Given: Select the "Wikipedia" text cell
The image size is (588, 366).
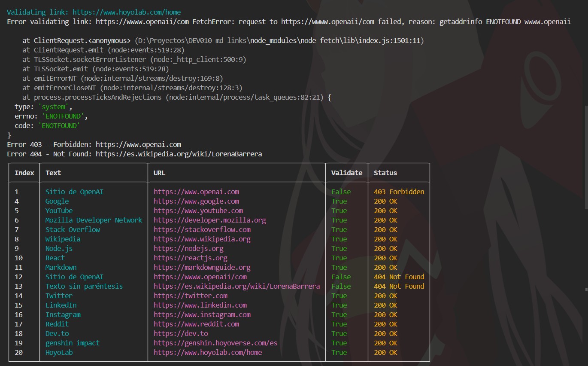Looking at the screenshot, I should pos(63,239).
